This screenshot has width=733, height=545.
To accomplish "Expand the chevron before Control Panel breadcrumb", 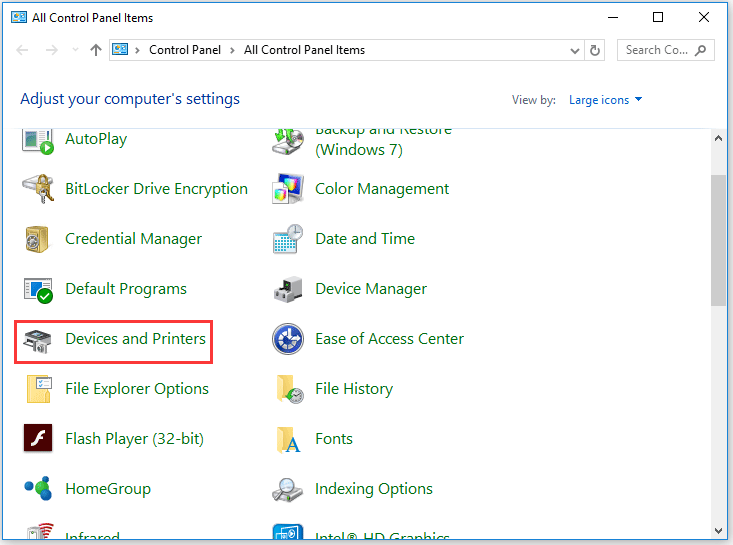I will 137,50.
